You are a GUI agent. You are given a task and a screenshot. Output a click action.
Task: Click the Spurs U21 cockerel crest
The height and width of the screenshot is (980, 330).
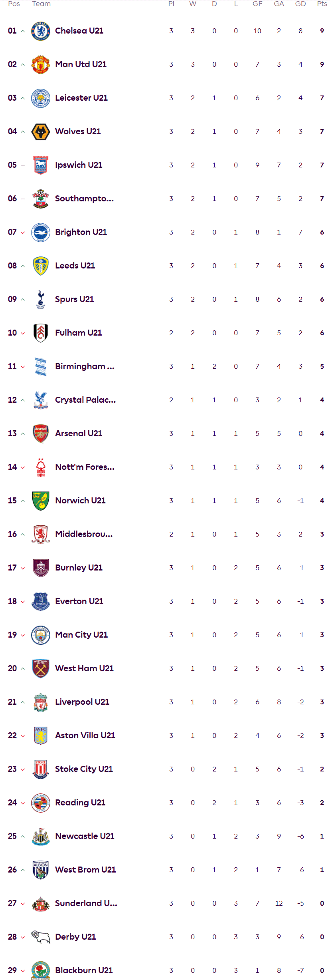[x=41, y=299]
